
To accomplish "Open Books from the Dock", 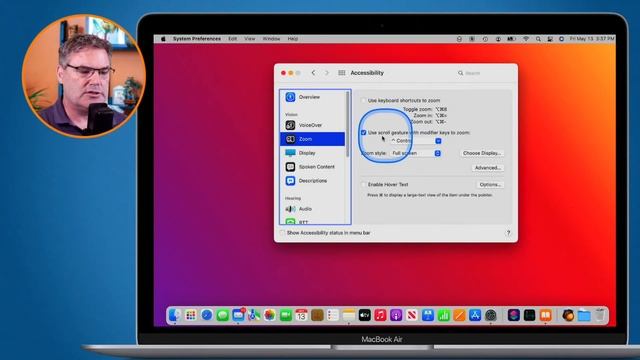I will coord(546,315).
